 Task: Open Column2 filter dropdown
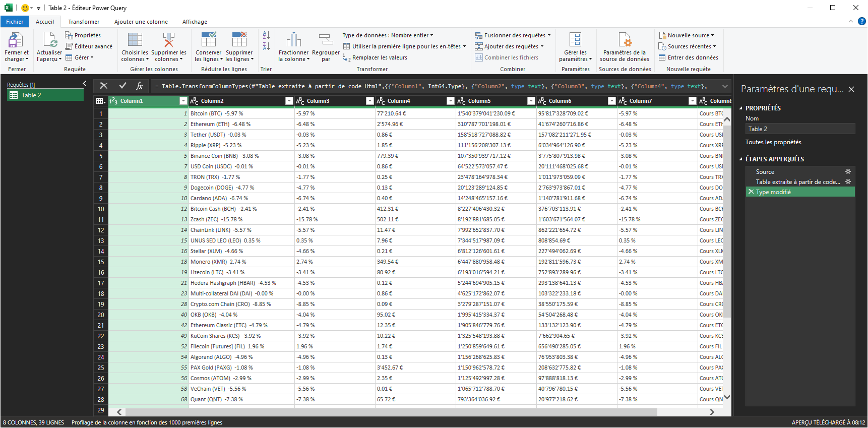click(x=289, y=101)
